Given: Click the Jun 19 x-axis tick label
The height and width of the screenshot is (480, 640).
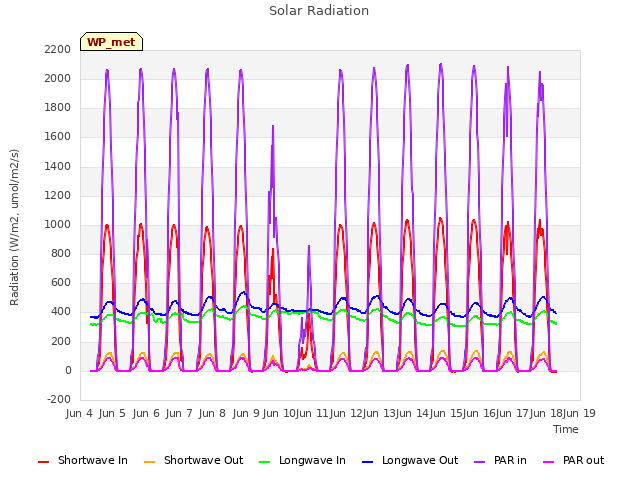Looking at the screenshot, I should [x=579, y=413].
